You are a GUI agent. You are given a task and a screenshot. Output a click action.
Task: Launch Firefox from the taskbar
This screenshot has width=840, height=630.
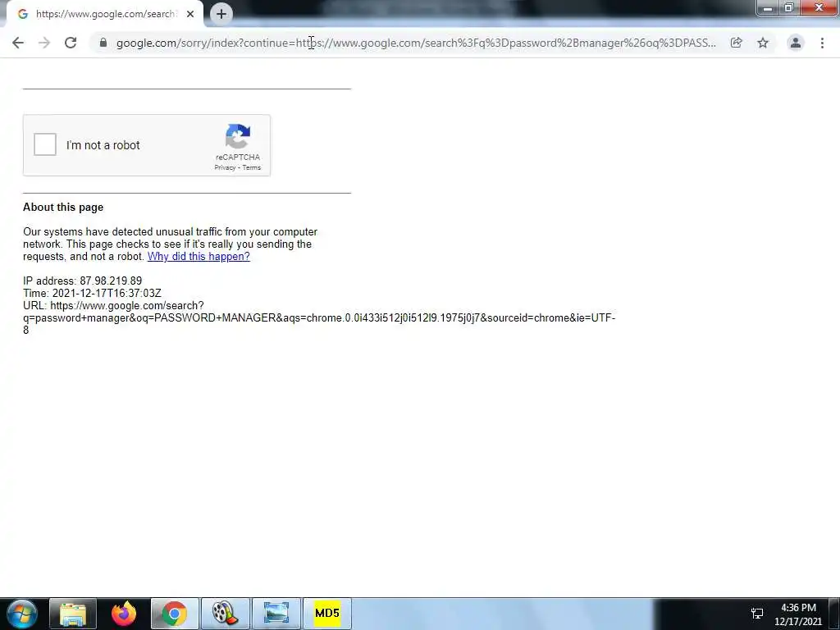tap(124, 614)
